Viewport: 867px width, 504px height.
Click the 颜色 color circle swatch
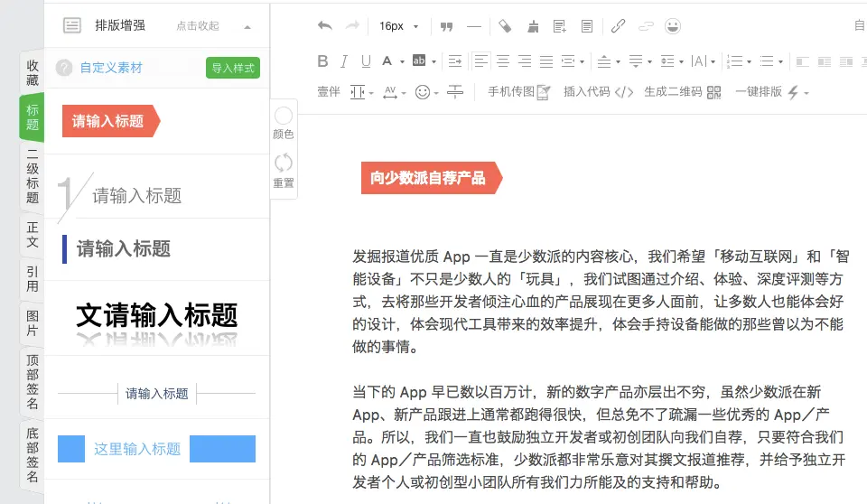pos(284,116)
